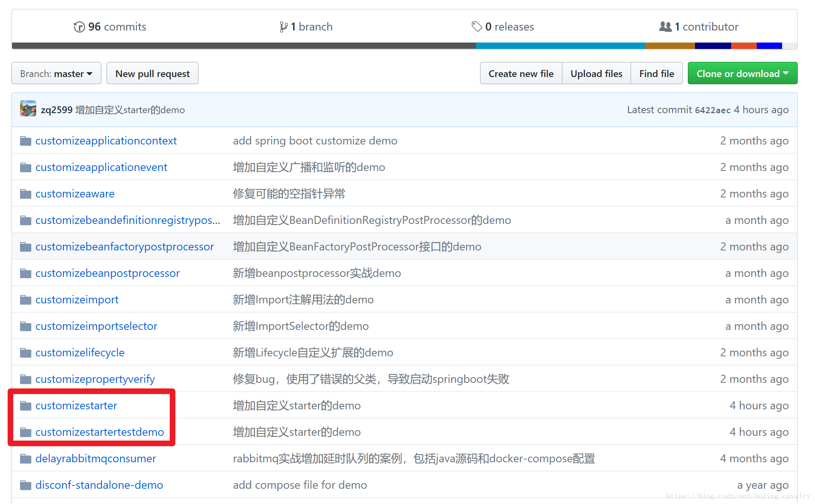Click the Create new file button
815x504 pixels.
point(520,73)
